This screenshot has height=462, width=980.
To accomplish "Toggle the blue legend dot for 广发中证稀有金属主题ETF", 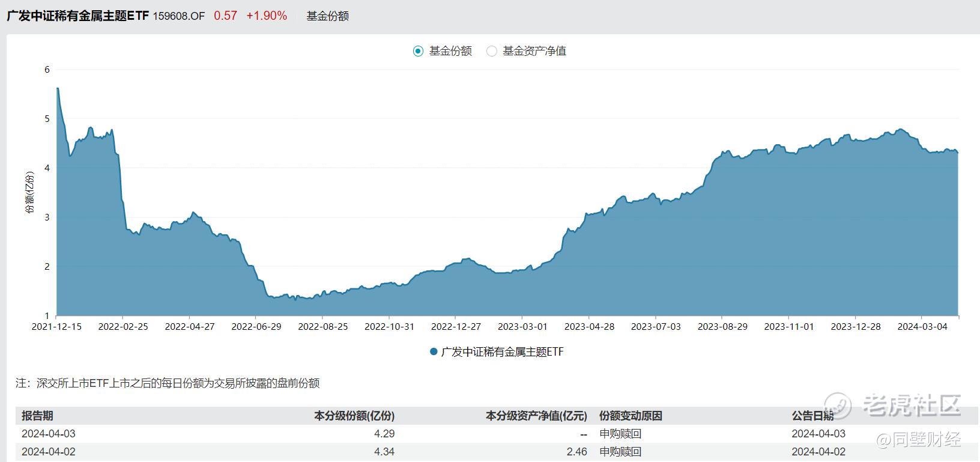I will coord(434,352).
